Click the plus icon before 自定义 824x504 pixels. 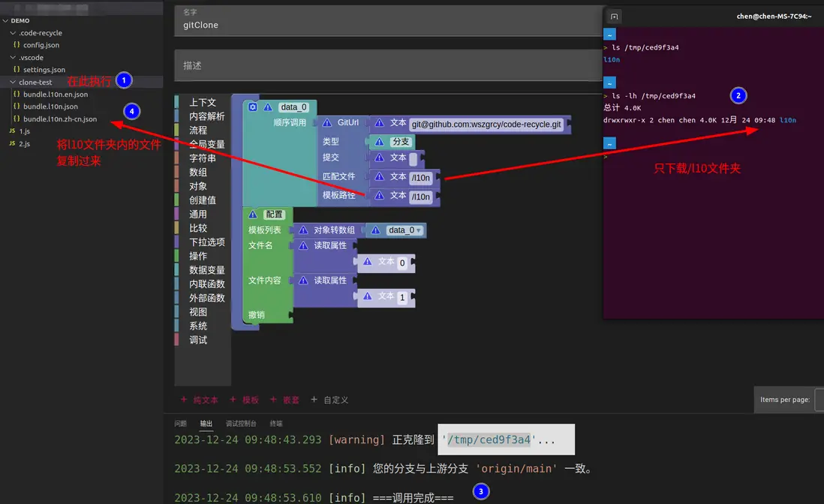314,400
